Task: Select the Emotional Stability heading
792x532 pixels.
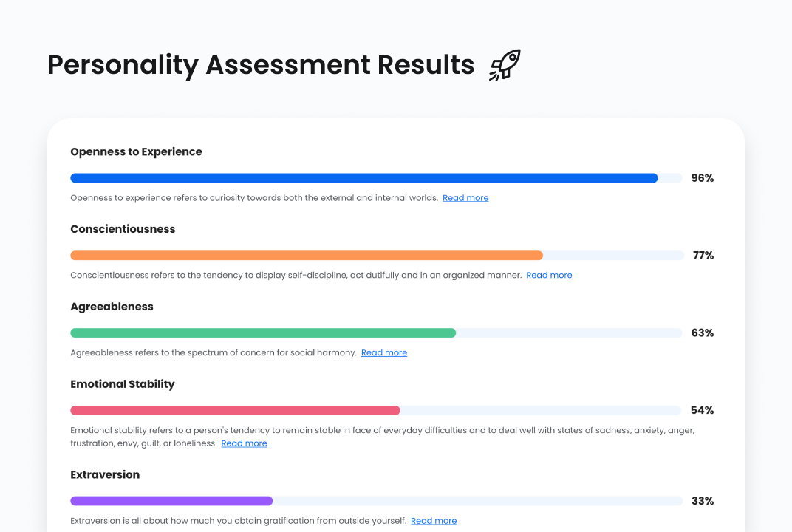Action: (x=122, y=384)
